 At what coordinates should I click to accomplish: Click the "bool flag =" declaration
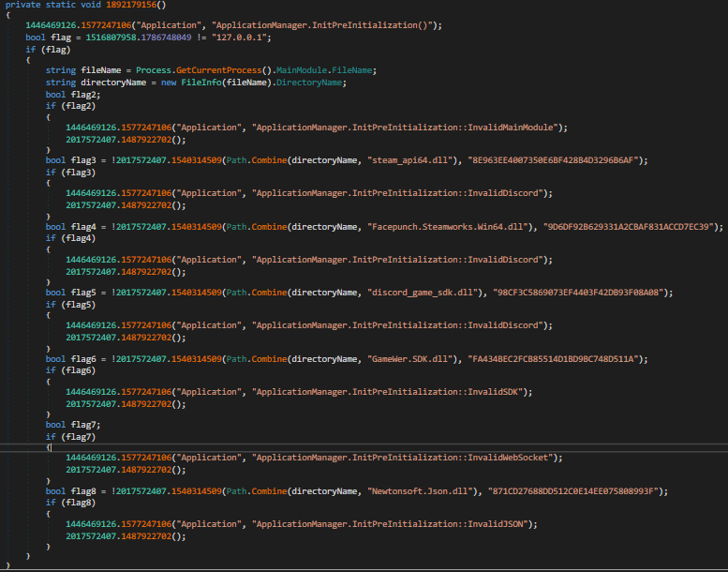click(52, 38)
